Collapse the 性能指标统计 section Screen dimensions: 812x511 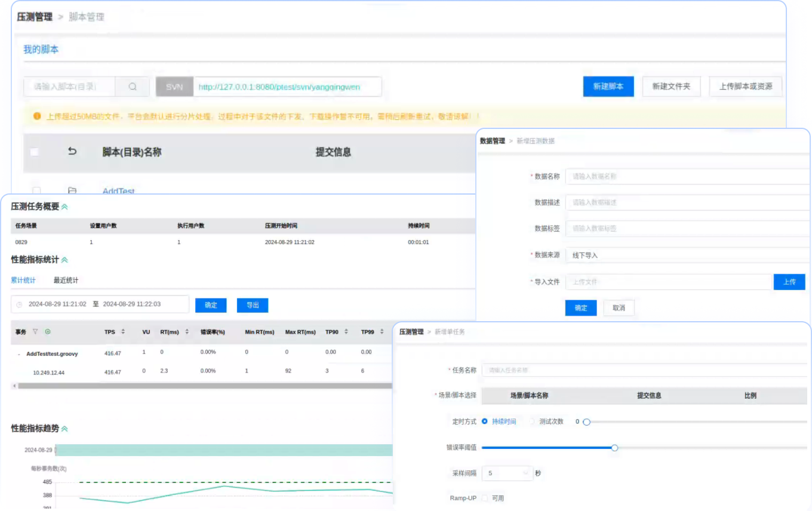coord(64,260)
